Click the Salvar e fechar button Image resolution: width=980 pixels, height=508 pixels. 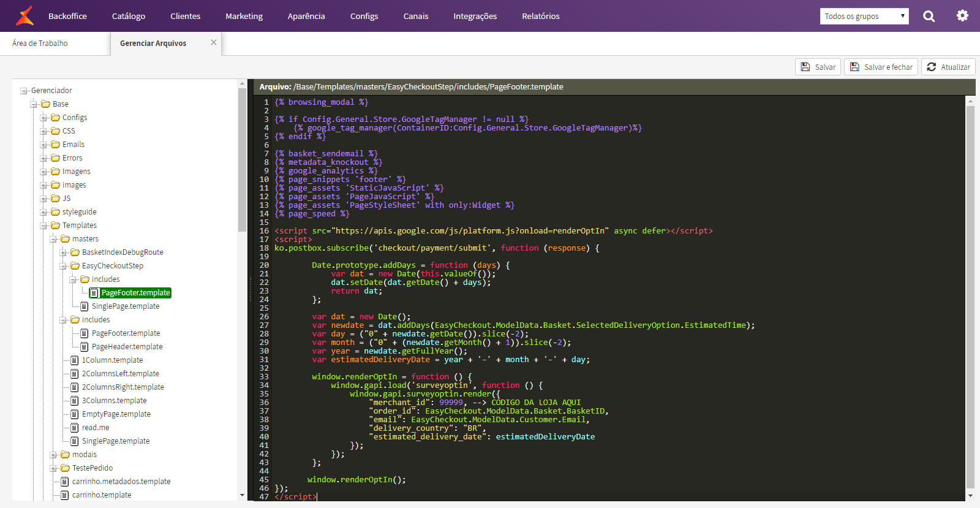point(881,67)
